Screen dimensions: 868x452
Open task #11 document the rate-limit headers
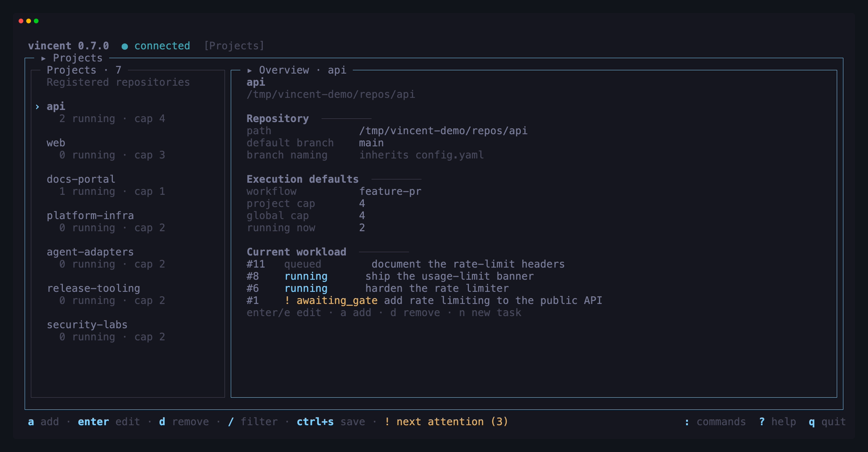[x=405, y=264]
